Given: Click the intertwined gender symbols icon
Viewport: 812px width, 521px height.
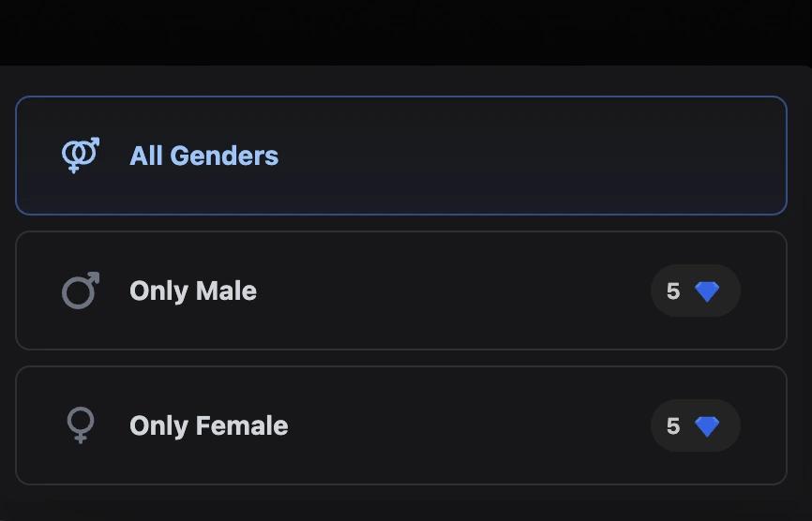Looking at the screenshot, I should 81,156.
